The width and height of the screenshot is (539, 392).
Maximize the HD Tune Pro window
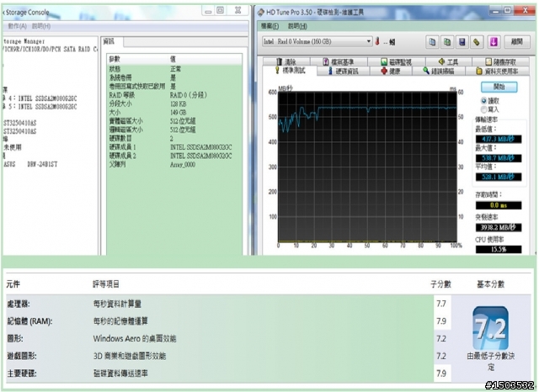507,11
